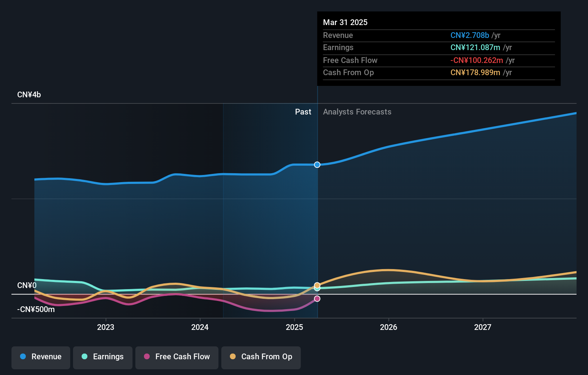Screen dimensions: 588x375
Task: Toggle the Free Cash Flow legend button
Action: pyautogui.click(x=177, y=357)
